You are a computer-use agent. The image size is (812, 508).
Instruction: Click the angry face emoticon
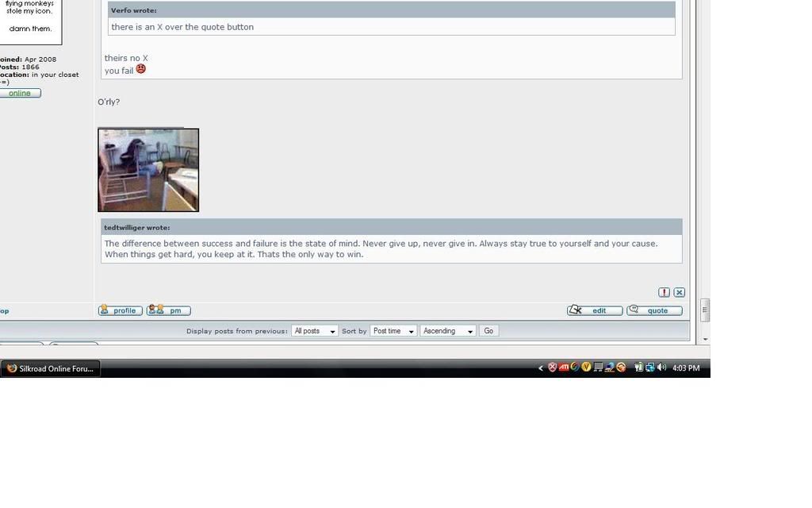click(x=141, y=69)
